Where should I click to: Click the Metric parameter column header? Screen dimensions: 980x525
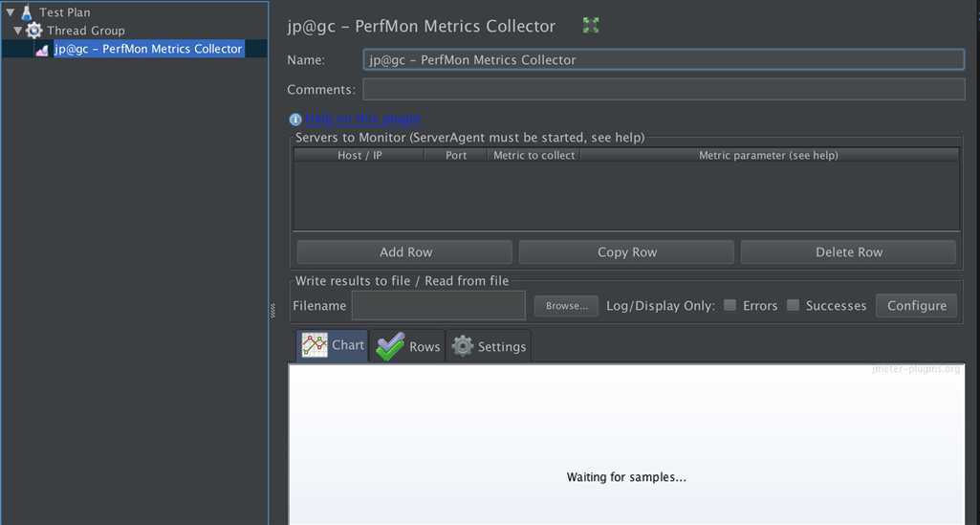(x=769, y=155)
